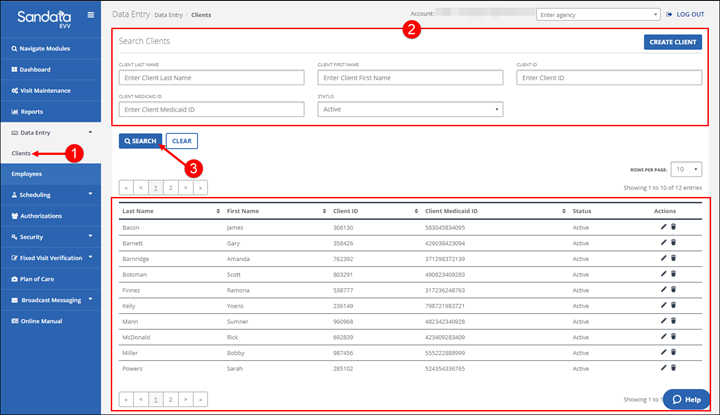Edit the Kelly client row using the pencil icon
The width and height of the screenshot is (720, 415).
[x=663, y=305]
